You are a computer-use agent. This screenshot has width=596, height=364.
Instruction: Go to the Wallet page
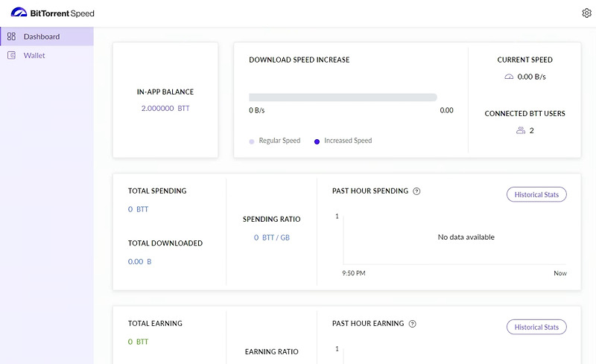tap(34, 55)
